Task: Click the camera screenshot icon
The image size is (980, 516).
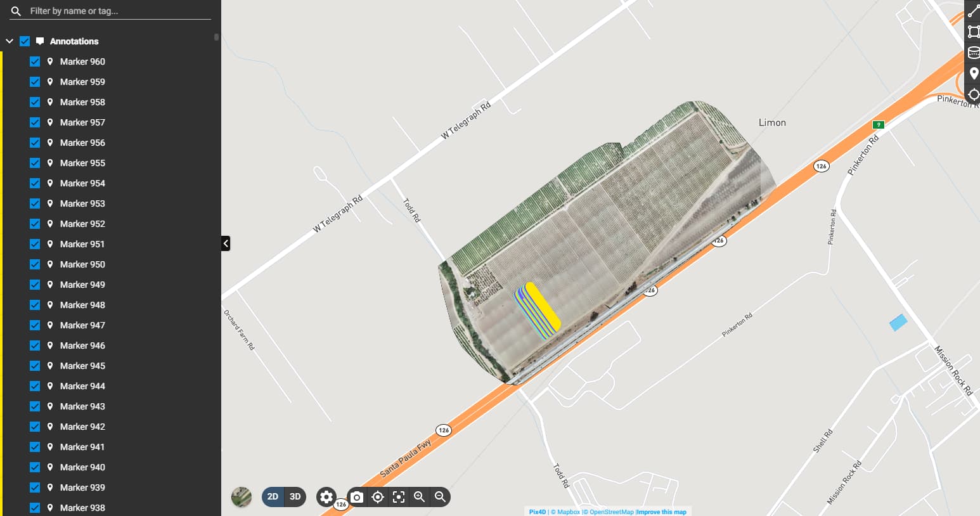Action: (x=357, y=497)
